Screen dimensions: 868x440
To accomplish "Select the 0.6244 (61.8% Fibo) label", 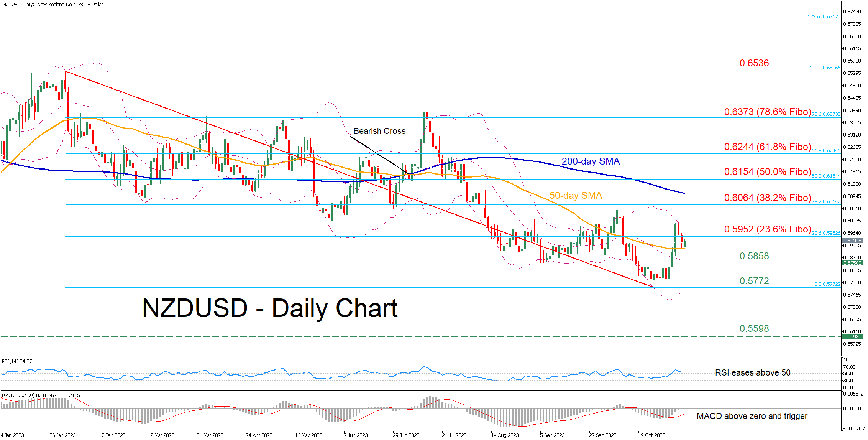I will click(767, 147).
